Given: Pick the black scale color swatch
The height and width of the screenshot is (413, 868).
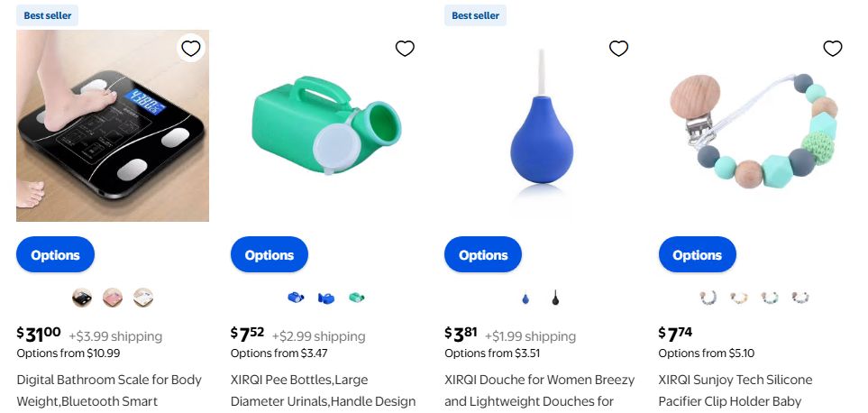Looking at the screenshot, I should click(x=82, y=298).
